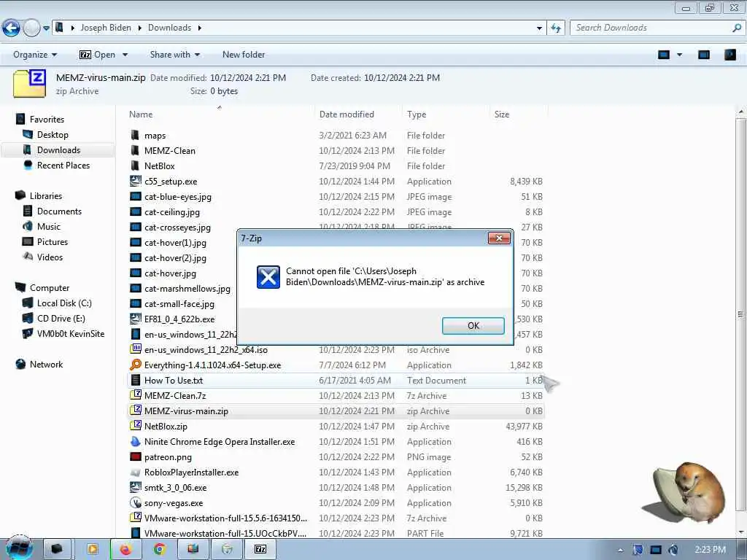Click the search magnifier icon
The width and height of the screenshot is (747, 560).
pos(737,28)
